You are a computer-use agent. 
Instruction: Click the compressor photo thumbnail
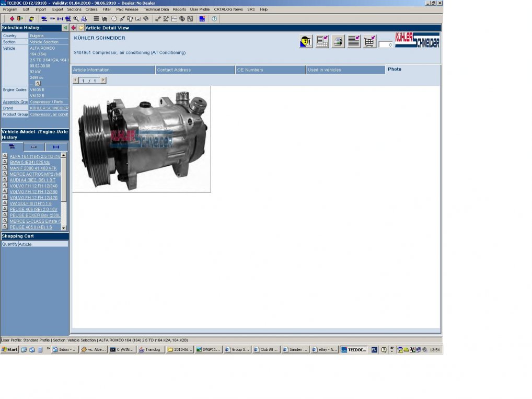click(142, 139)
